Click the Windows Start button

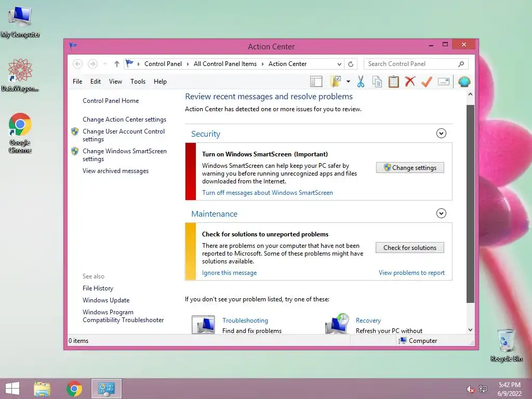pyautogui.click(x=12, y=389)
